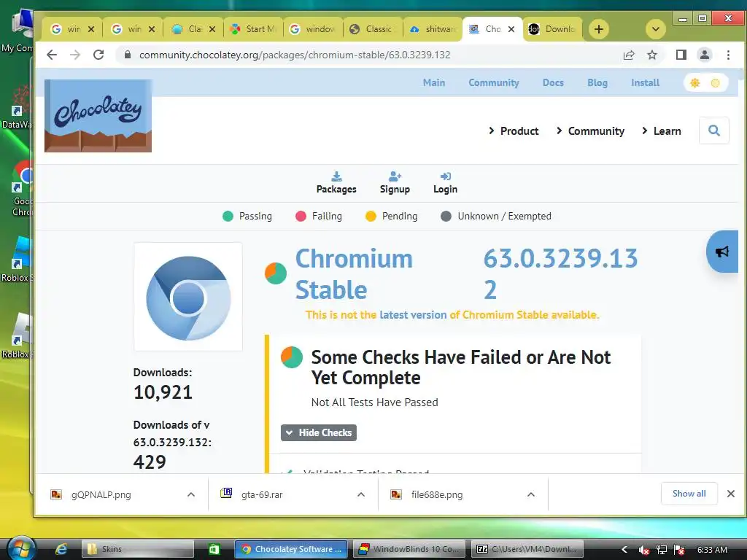Switch to the Classic browser tab

click(373, 29)
